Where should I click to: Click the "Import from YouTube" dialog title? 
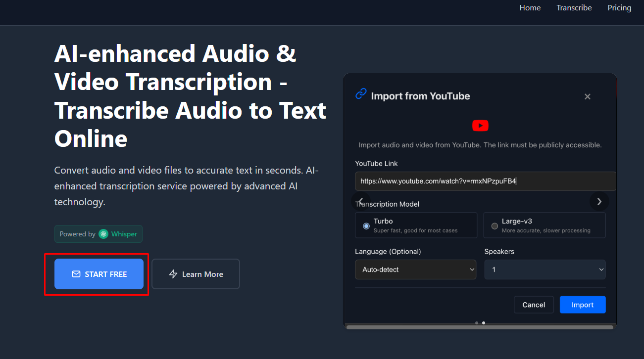tap(420, 96)
